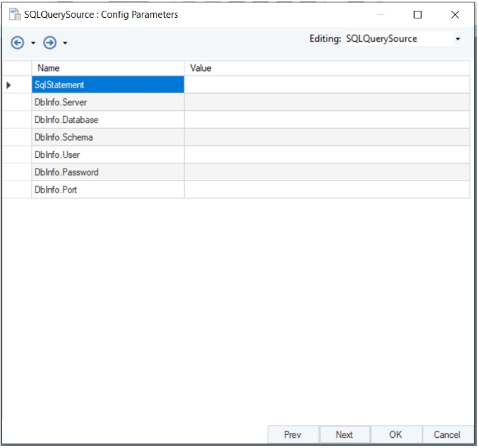Close the Config Parameters window
Image resolution: width=478 pixels, height=448 pixels.
pos(455,15)
